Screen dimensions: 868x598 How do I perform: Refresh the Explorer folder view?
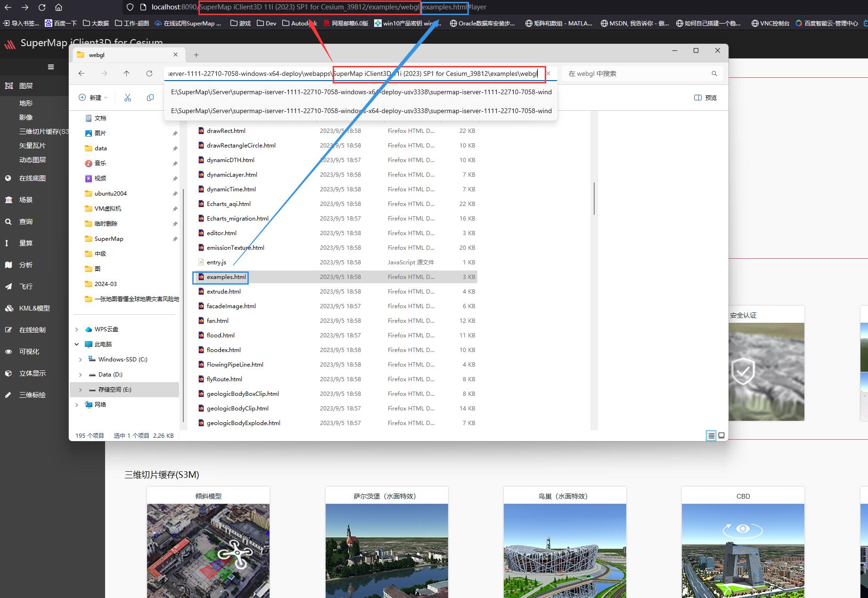point(149,74)
